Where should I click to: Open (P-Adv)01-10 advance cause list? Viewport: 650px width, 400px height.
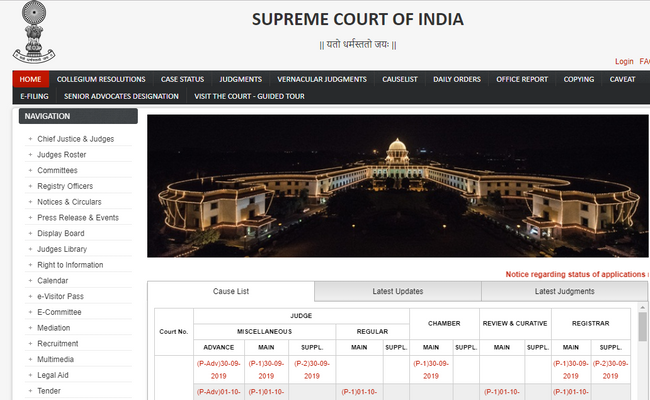coord(218,392)
